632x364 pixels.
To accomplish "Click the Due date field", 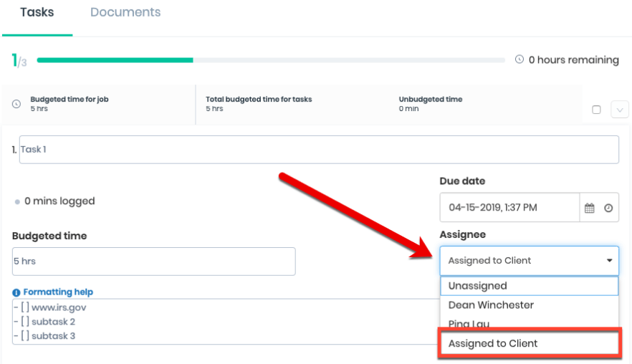I will 509,208.
